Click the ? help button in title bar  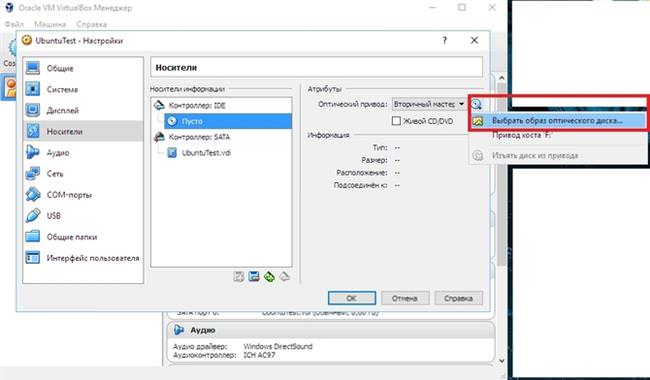[445, 41]
